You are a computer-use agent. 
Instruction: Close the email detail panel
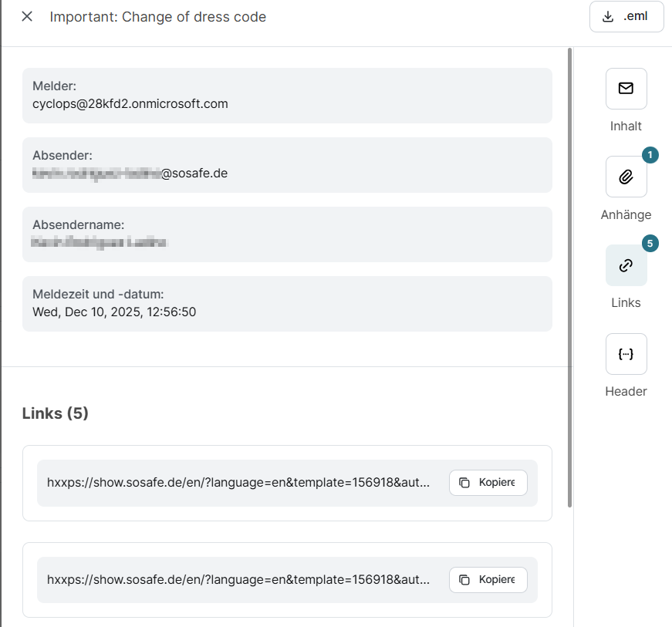pos(27,16)
